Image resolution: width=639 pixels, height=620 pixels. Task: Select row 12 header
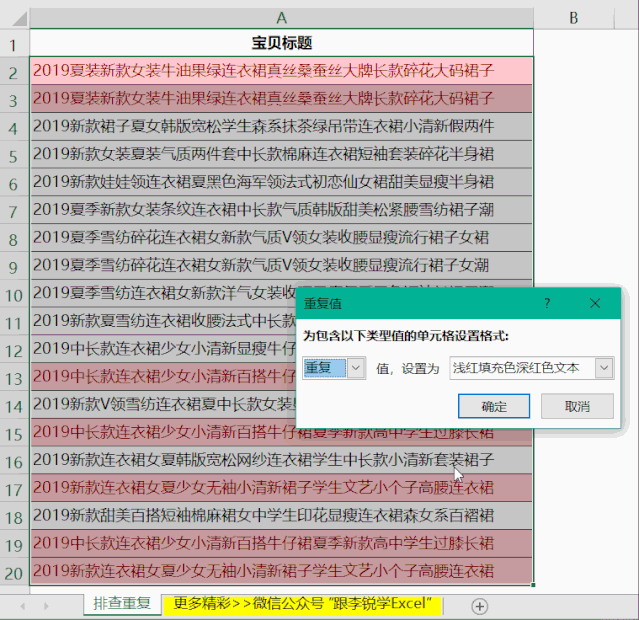[x=14, y=351]
